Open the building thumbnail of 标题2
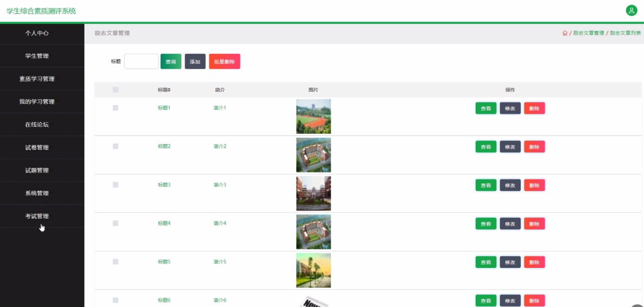Screen dimensions: 644x307 click(x=313, y=155)
